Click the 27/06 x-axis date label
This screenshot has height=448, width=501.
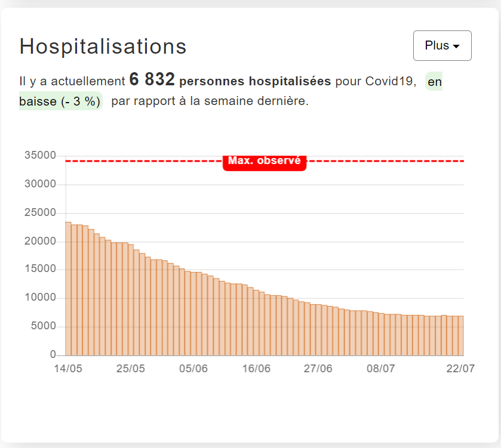click(318, 369)
